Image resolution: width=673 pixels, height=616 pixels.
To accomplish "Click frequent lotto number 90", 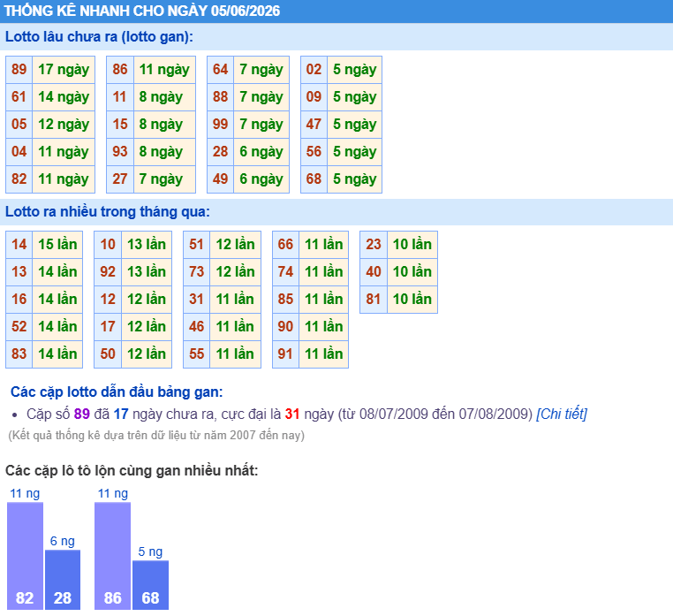I will pos(285,326).
